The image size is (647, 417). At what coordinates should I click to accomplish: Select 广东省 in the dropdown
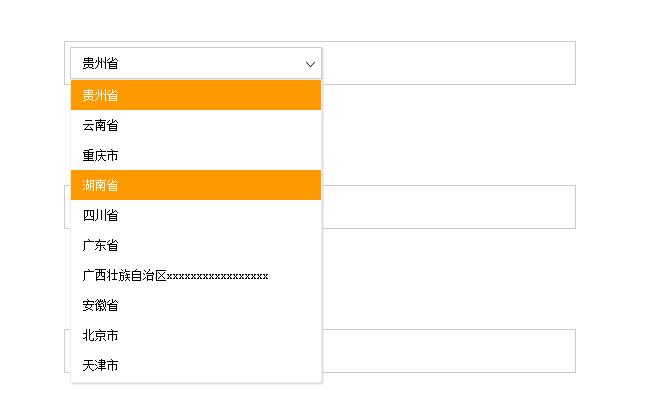[196, 245]
